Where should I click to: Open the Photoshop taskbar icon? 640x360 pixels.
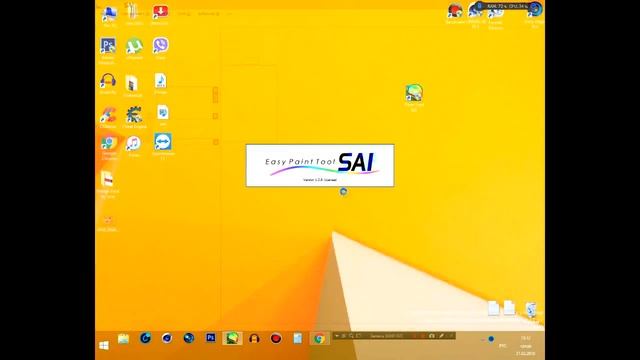[211, 338]
